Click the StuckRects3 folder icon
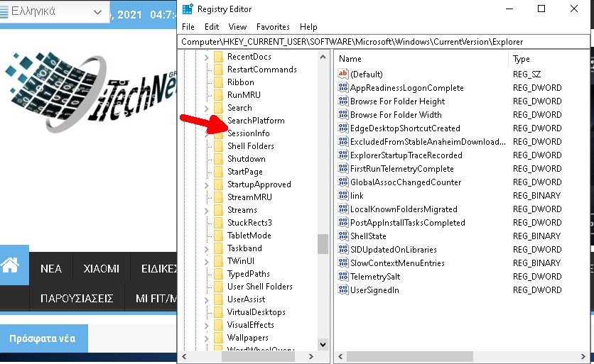 [218, 223]
